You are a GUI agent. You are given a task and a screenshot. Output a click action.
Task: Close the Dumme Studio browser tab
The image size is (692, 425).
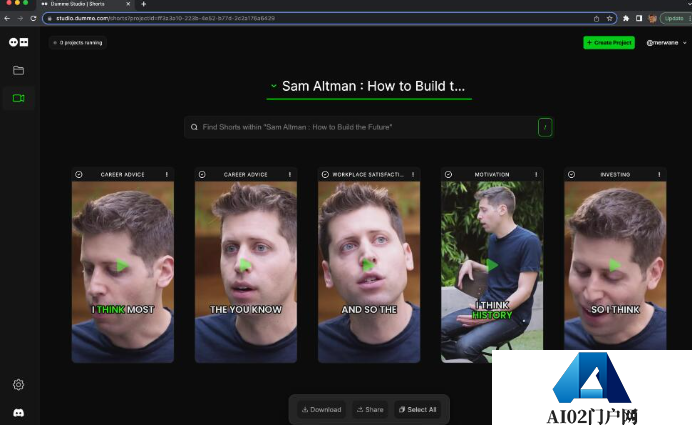pos(128,4)
